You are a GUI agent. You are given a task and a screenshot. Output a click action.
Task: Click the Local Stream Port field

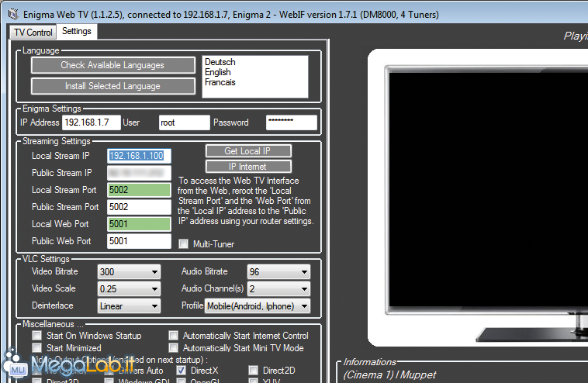[139, 190]
